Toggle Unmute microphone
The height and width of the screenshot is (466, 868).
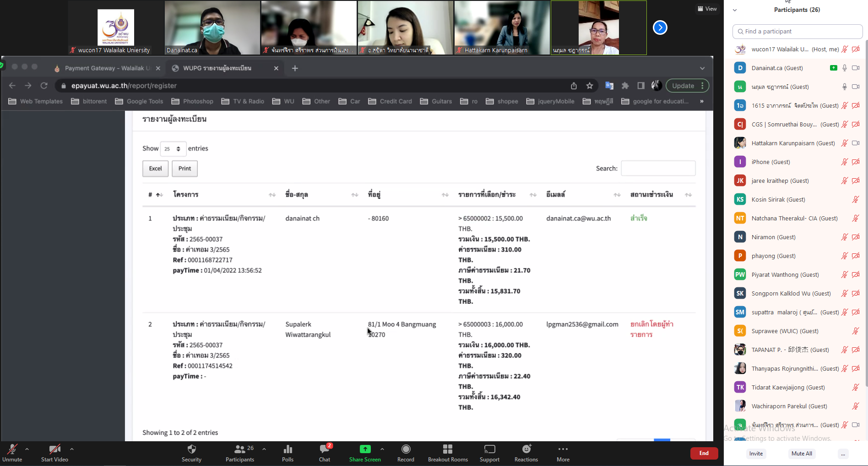point(12,450)
